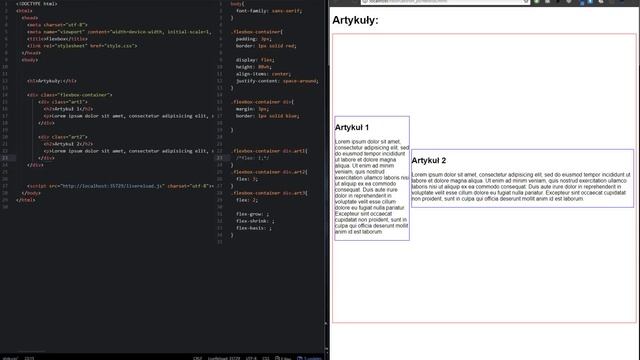Click the "height: 80vh;" CSS line
Image resolution: width=640 pixels, height=360 pixels.
click(x=253, y=67)
